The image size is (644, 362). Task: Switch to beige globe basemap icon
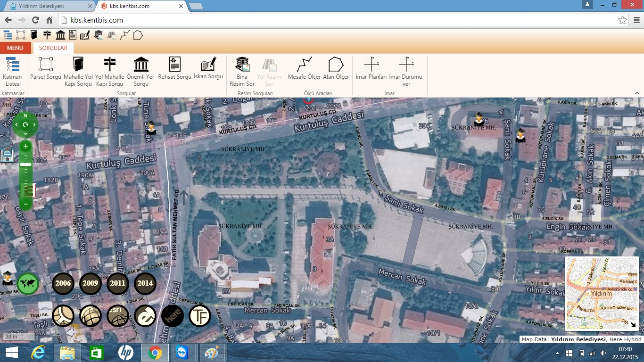pos(91,316)
